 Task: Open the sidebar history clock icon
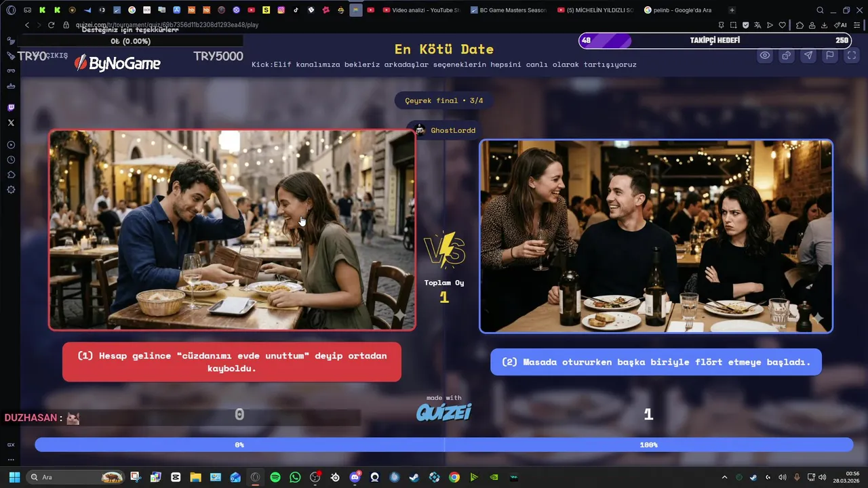coord(11,160)
